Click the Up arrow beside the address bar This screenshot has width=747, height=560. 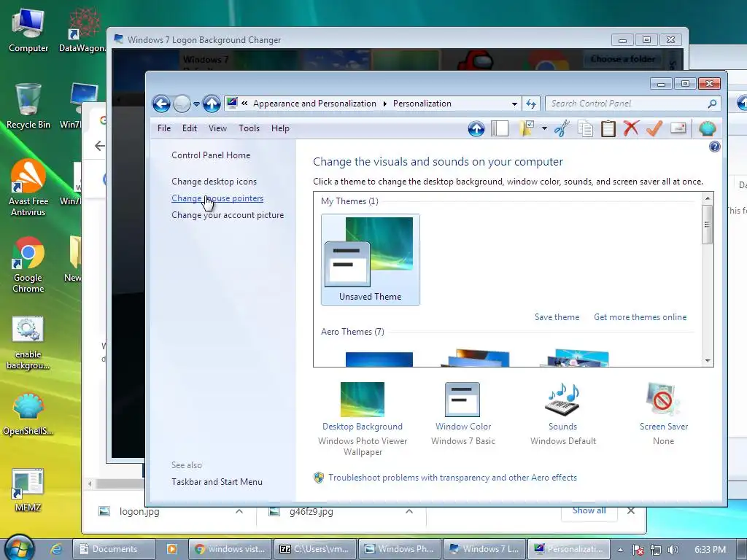212,104
